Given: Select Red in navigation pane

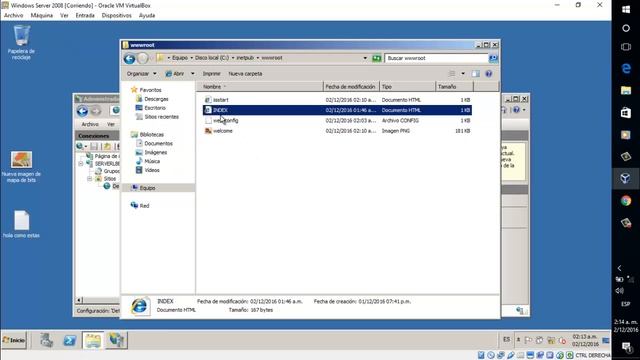Looking at the screenshot, I should tap(144, 206).
